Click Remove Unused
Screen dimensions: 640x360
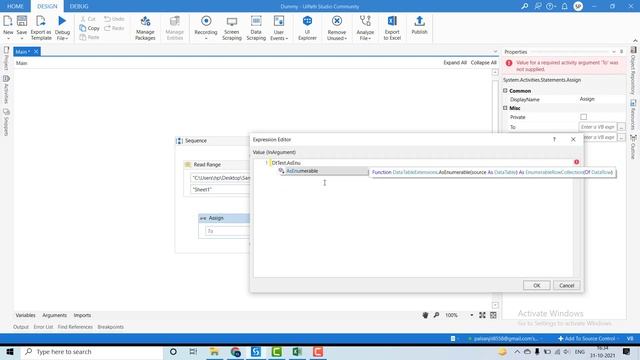tap(337, 27)
